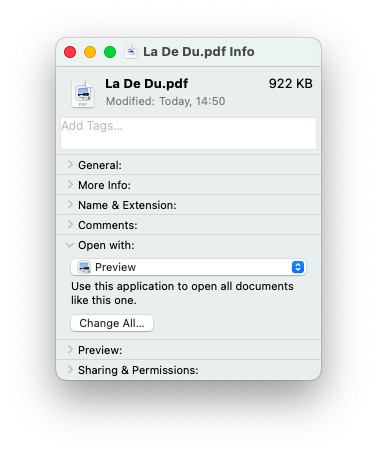
Task: Expand the More Info section
Action: pos(70,185)
